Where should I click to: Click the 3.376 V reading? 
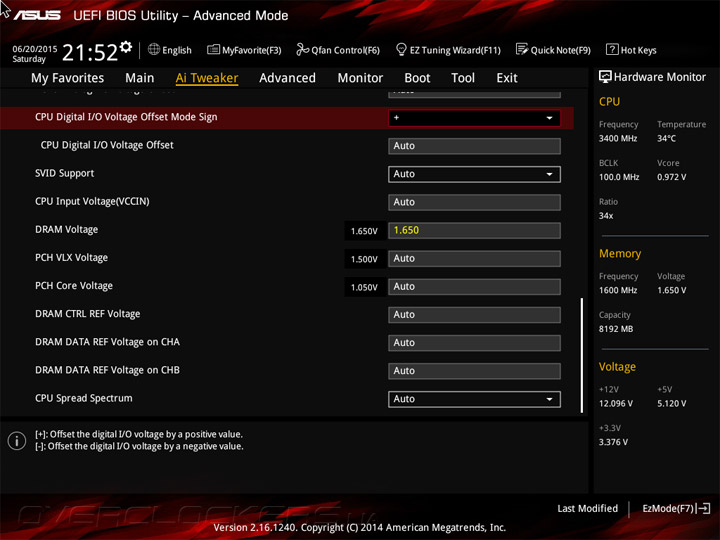click(x=613, y=442)
